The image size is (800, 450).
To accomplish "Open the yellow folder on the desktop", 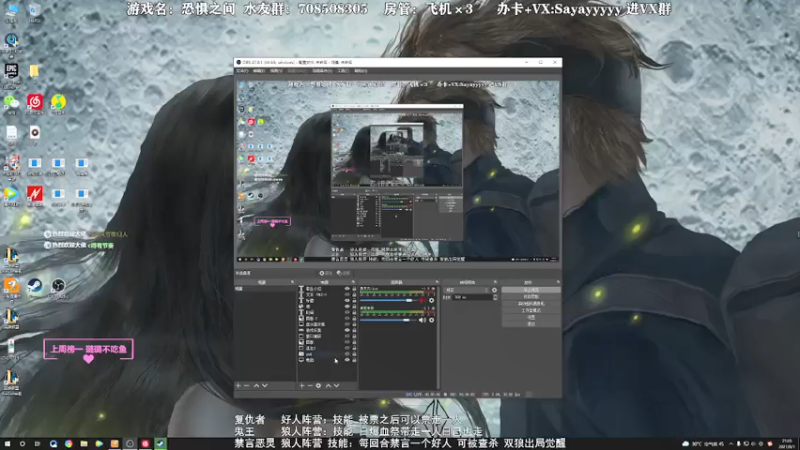I will tap(34, 71).
